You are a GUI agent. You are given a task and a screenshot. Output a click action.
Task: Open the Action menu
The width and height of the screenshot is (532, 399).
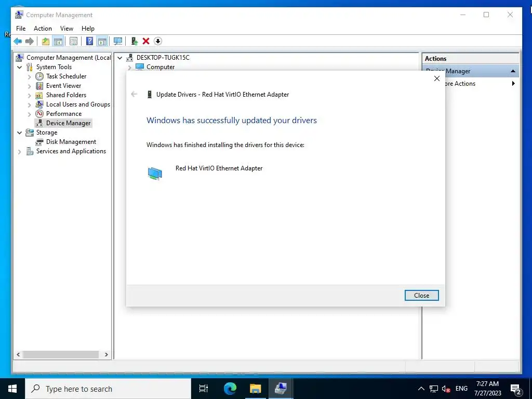43,29
